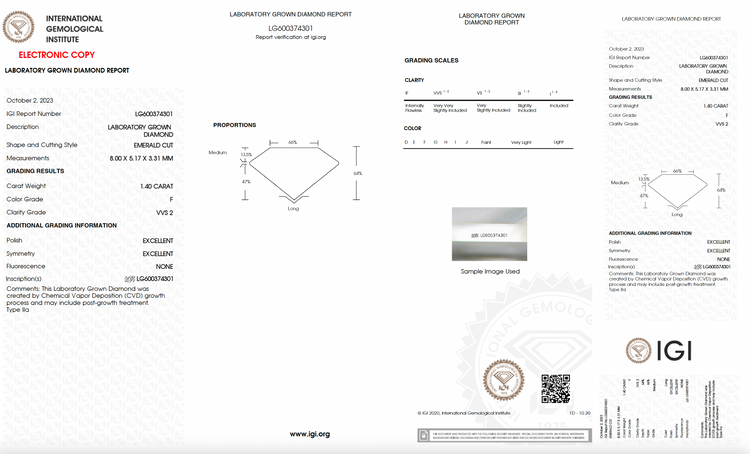The height and width of the screenshot is (454, 750).
Task: Click the laser inscription sample image
Action: point(489,234)
